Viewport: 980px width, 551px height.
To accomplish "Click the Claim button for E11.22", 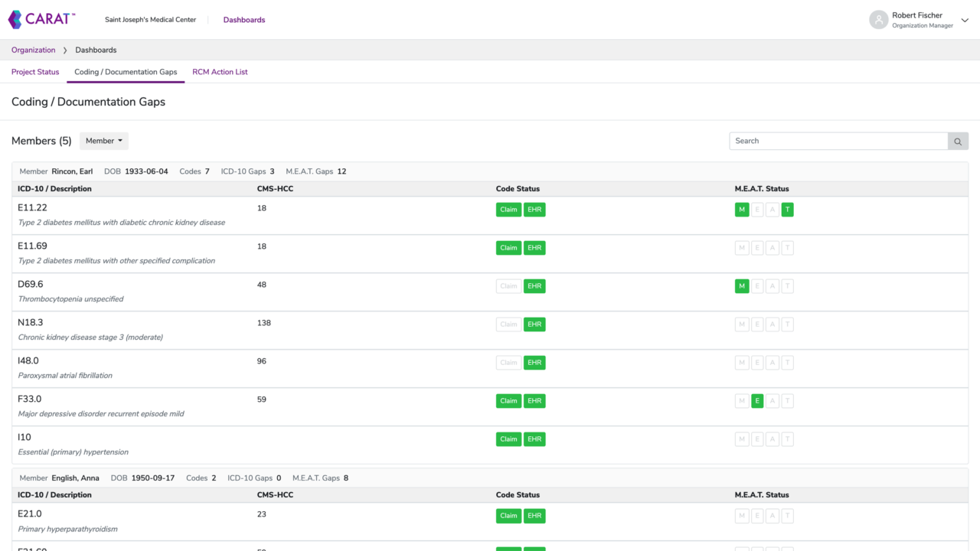I will click(508, 209).
